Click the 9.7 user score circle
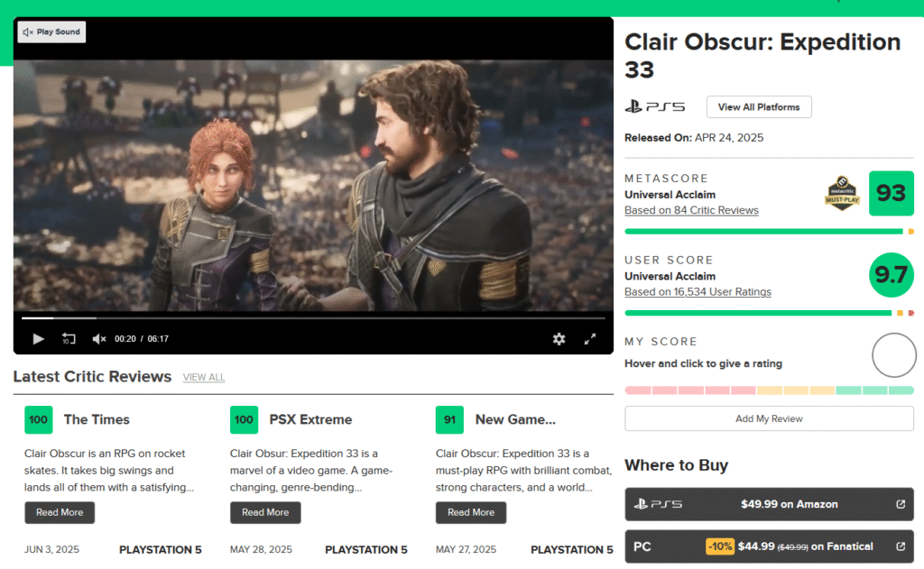This screenshot has width=924, height=569. (x=891, y=275)
